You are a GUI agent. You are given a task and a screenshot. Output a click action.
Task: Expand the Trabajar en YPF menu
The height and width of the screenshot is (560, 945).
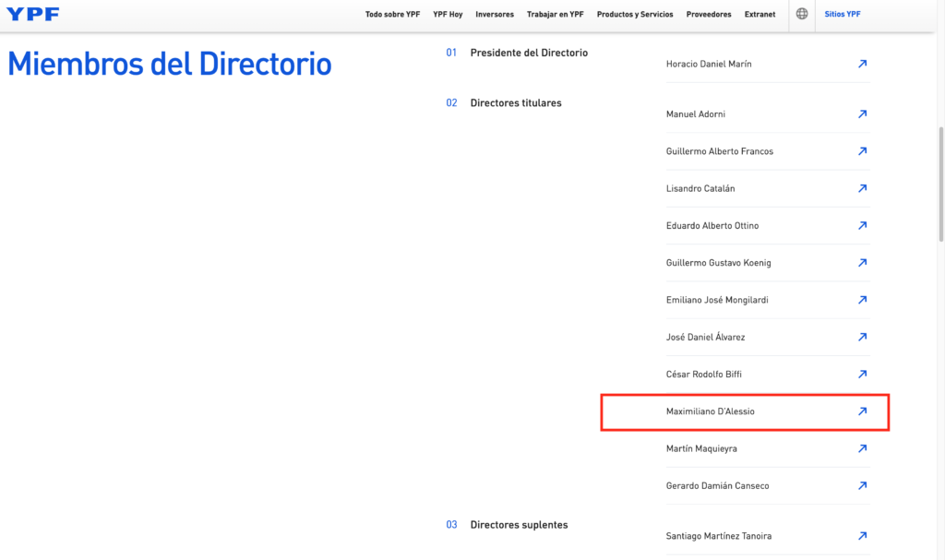[x=556, y=15]
